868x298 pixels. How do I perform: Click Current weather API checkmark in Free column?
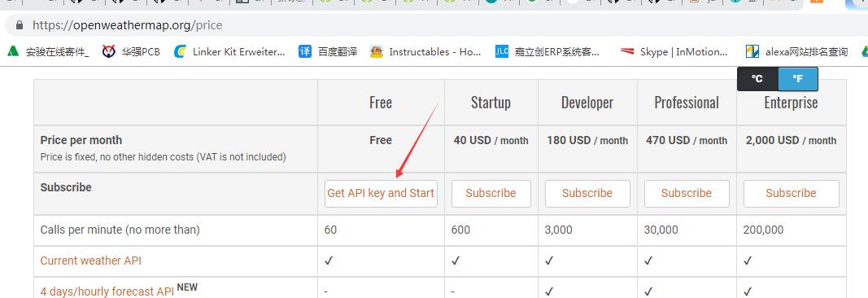coord(329,261)
